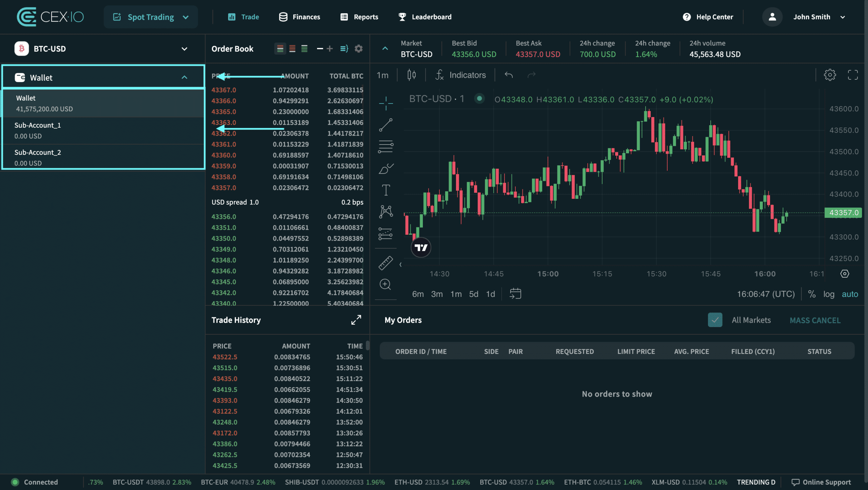868x490 pixels.
Task: Expand the Trade History panel
Action: coord(356,320)
